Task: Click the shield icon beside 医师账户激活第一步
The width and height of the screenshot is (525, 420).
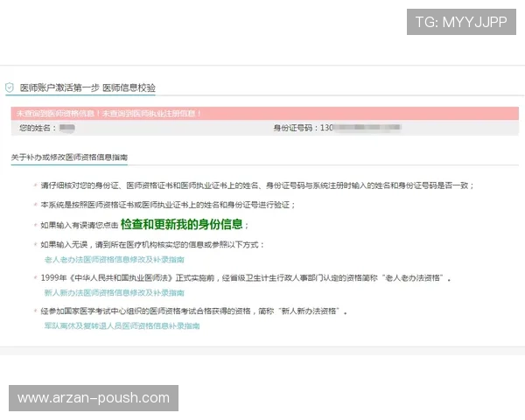Action: coord(10,87)
